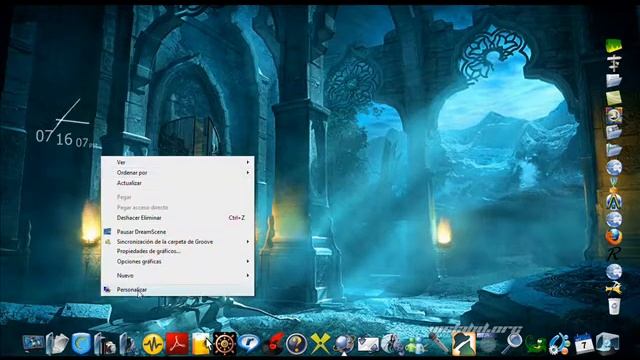Screen dimensions: 640x360
Task: Click the question mark help icon
Action: click(296, 344)
